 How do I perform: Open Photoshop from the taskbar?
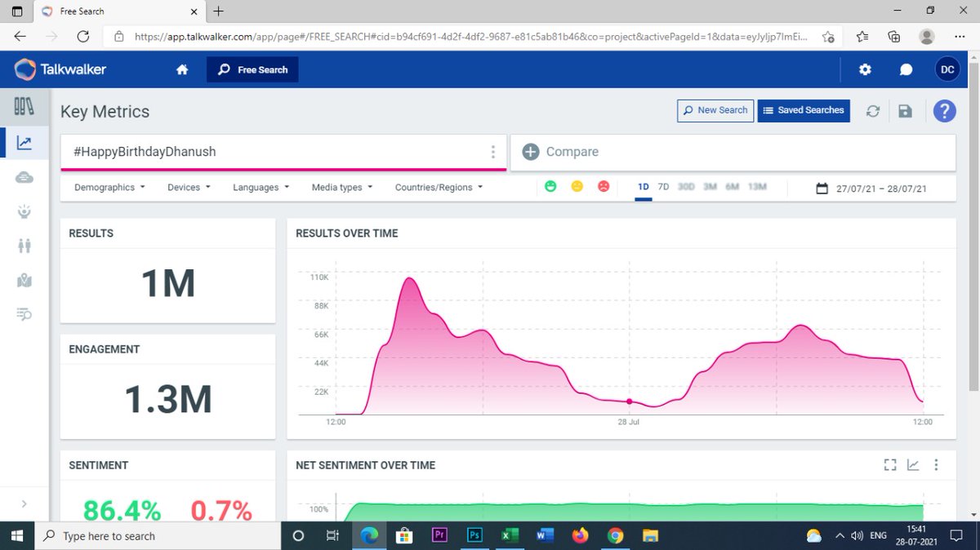(474, 536)
